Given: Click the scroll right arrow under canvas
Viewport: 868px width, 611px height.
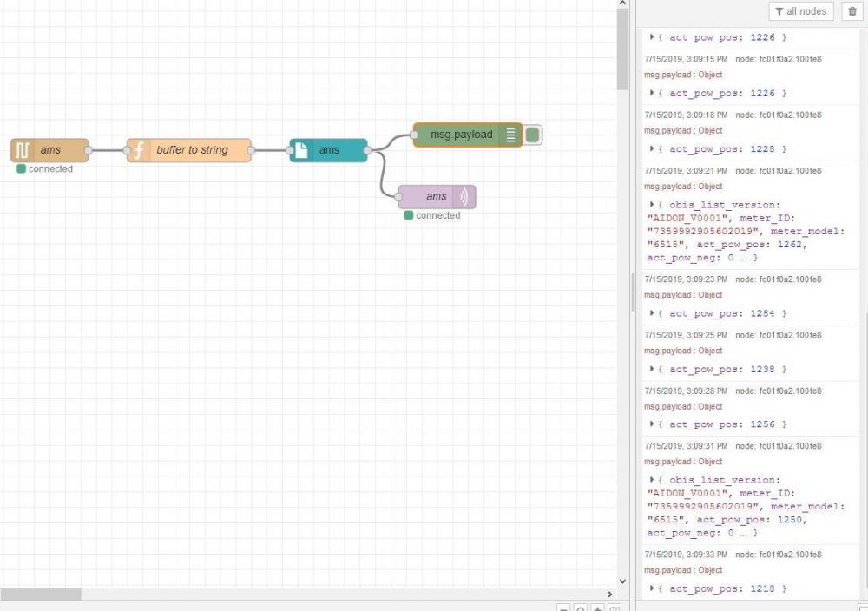Looking at the screenshot, I should (609, 595).
